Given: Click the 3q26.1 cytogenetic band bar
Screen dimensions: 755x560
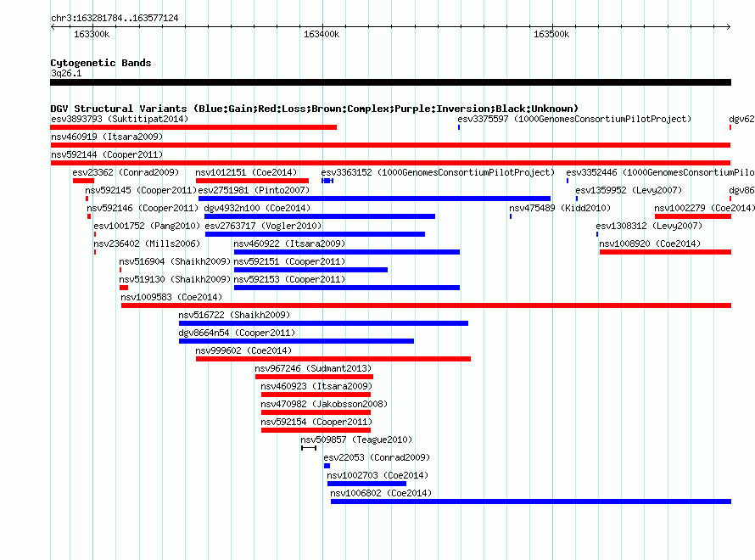Looking at the screenshot, I should [x=390, y=82].
